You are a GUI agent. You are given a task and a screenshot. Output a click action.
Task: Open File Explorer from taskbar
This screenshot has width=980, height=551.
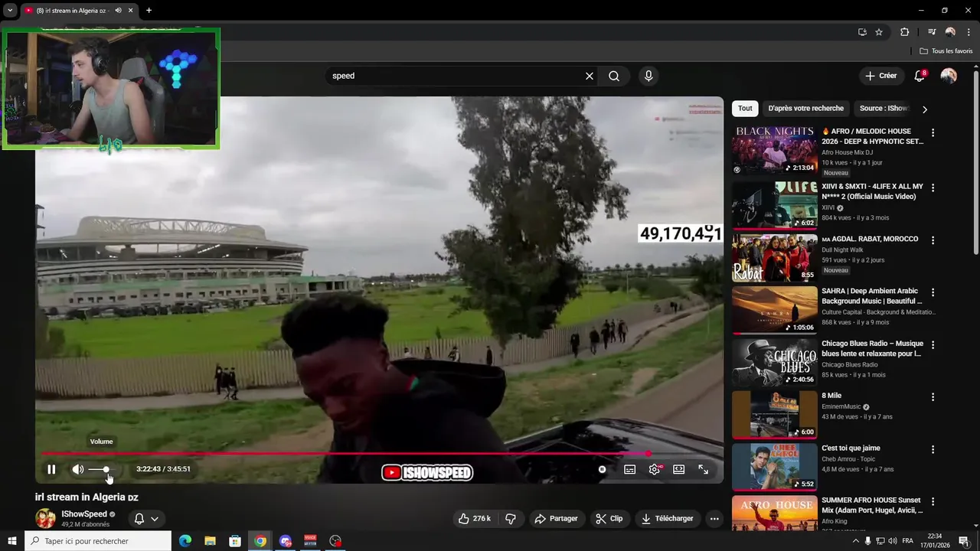coord(210,541)
